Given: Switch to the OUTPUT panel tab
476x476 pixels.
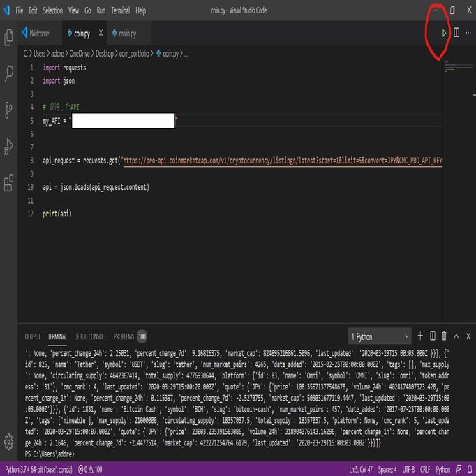Looking at the screenshot, I should (33, 336).
